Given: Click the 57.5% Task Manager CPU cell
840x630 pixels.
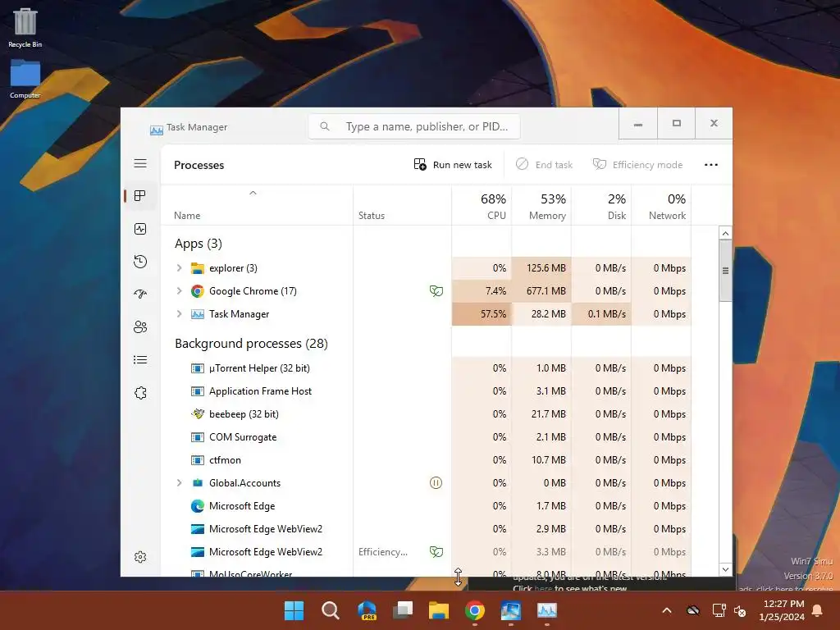Looking at the screenshot, I should 482,314.
